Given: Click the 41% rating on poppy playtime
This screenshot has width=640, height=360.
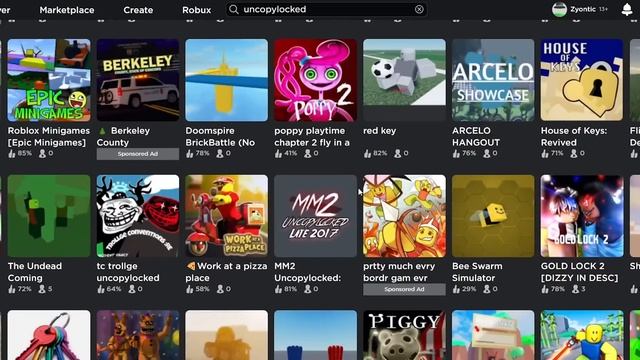Looking at the screenshot, I should coord(291,153).
